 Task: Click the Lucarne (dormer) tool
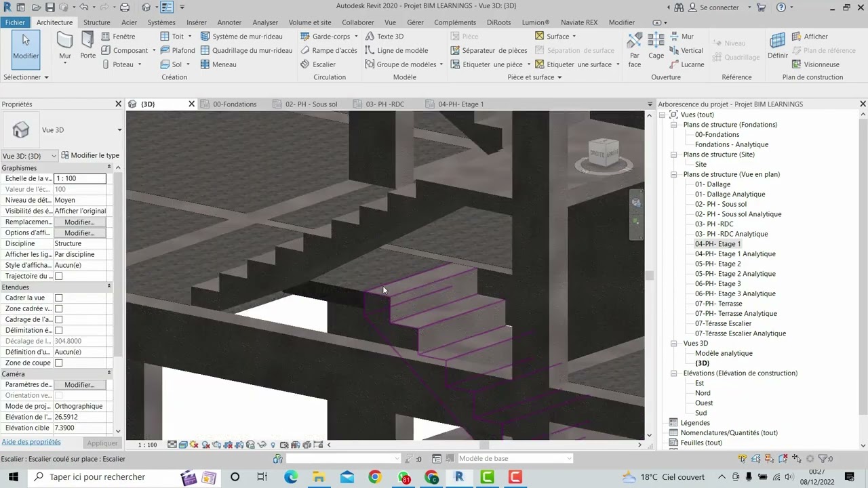click(x=686, y=64)
